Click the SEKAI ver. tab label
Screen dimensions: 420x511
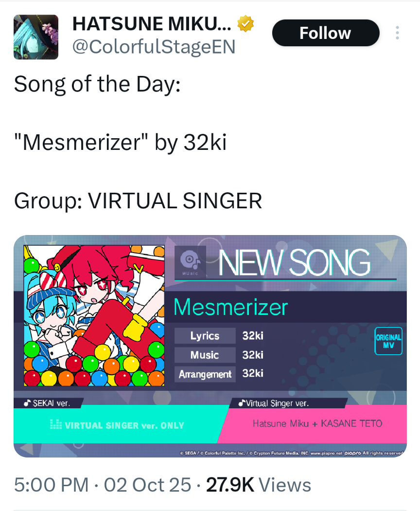[47, 403]
